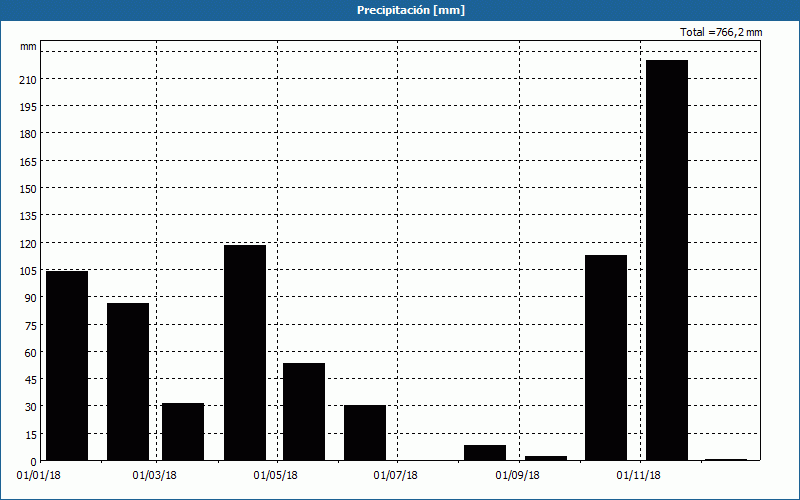800x500 pixels.
Task: Select the 01/01/18 date label
Action: (x=38, y=476)
